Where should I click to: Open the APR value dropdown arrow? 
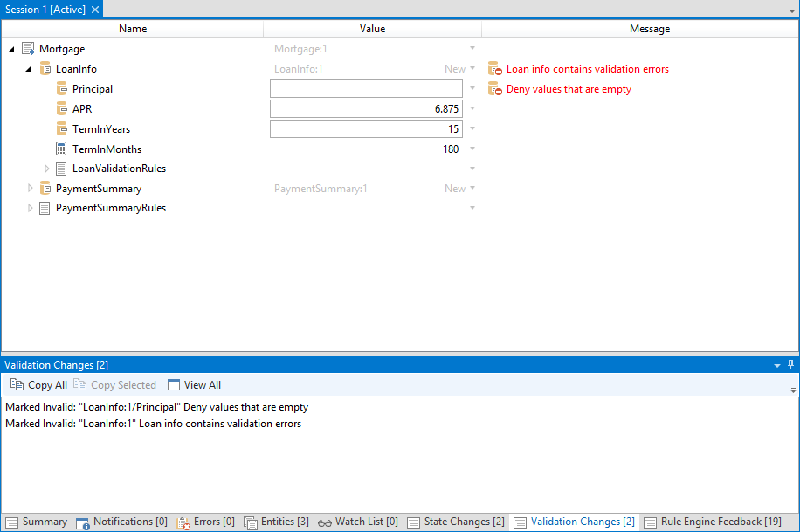pyautogui.click(x=472, y=108)
